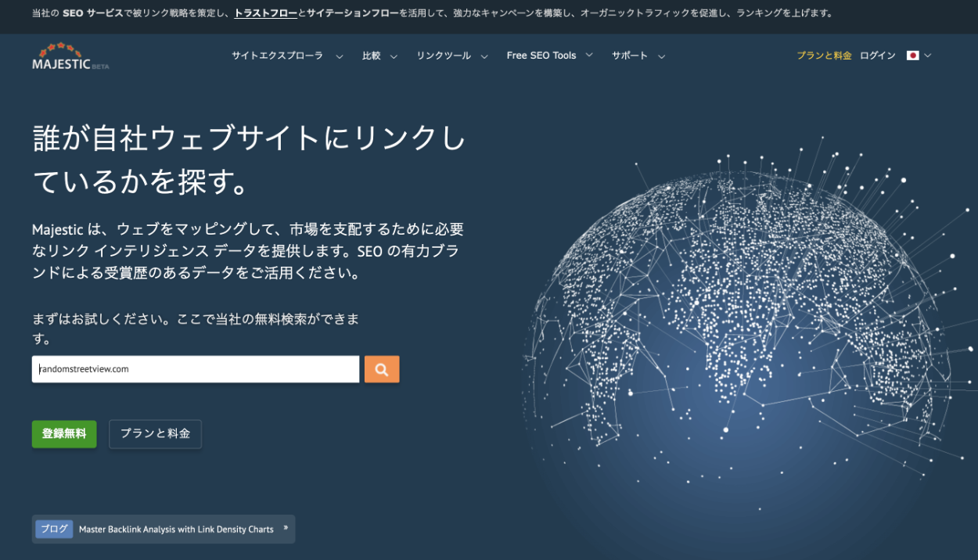Expand the chevron next to サイトエクスプローラ

tap(340, 56)
